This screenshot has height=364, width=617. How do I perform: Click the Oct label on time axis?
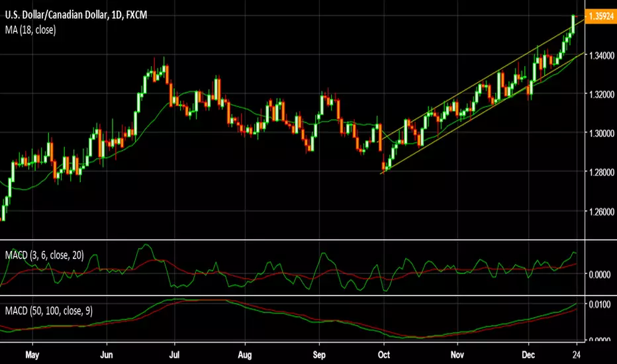point(384,355)
